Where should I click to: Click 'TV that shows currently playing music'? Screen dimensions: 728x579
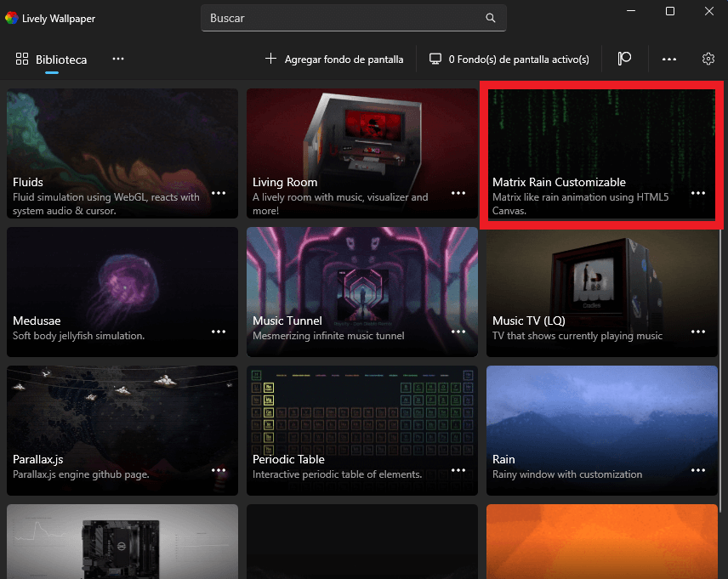click(577, 336)
